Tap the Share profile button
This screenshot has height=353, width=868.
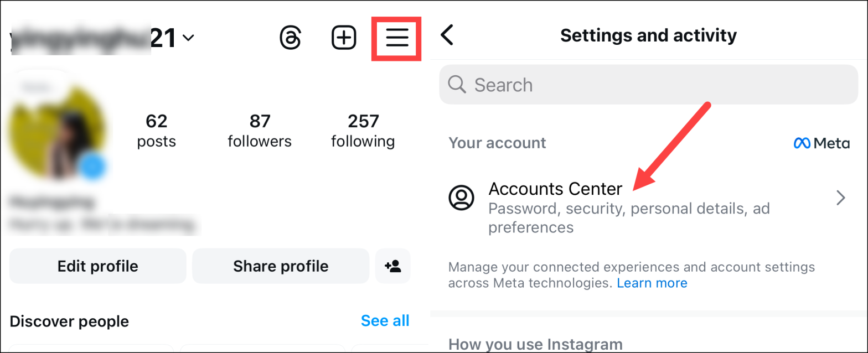coord(280,266)
